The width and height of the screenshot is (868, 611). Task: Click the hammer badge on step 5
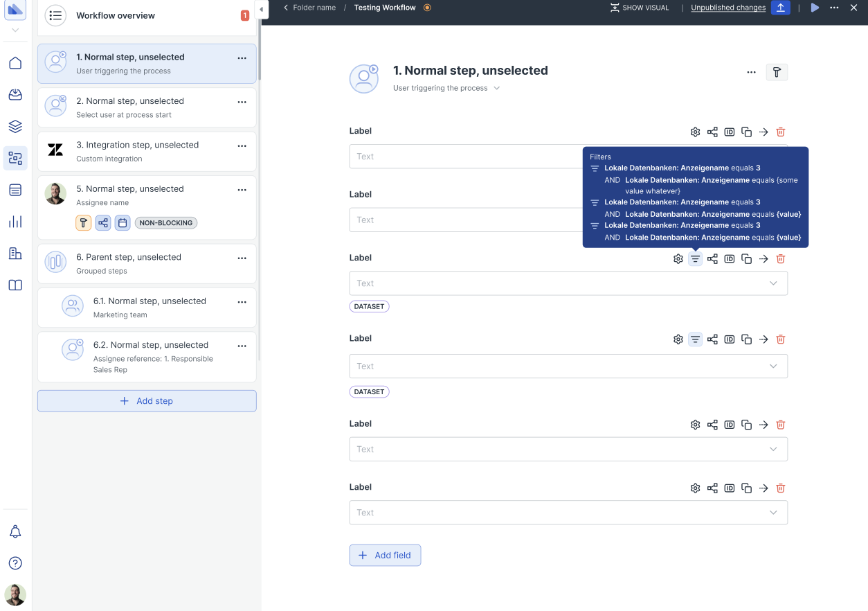(84, 223)
